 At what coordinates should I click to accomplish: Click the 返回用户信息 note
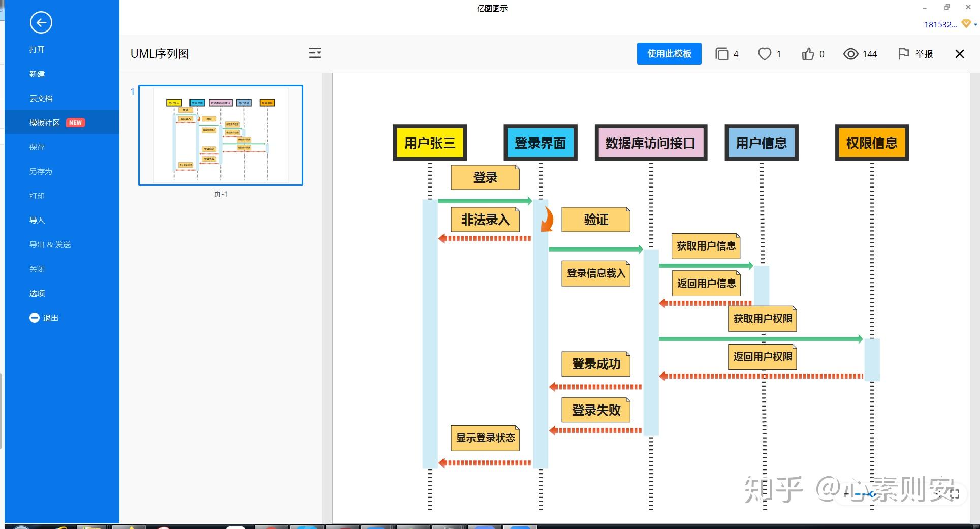(706, 284)
